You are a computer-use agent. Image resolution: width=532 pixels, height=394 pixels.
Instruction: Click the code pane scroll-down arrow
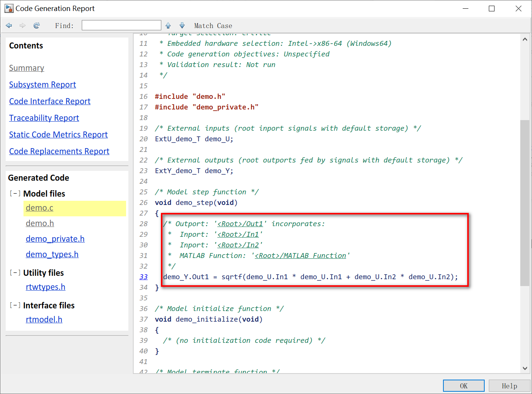point(525,368)
